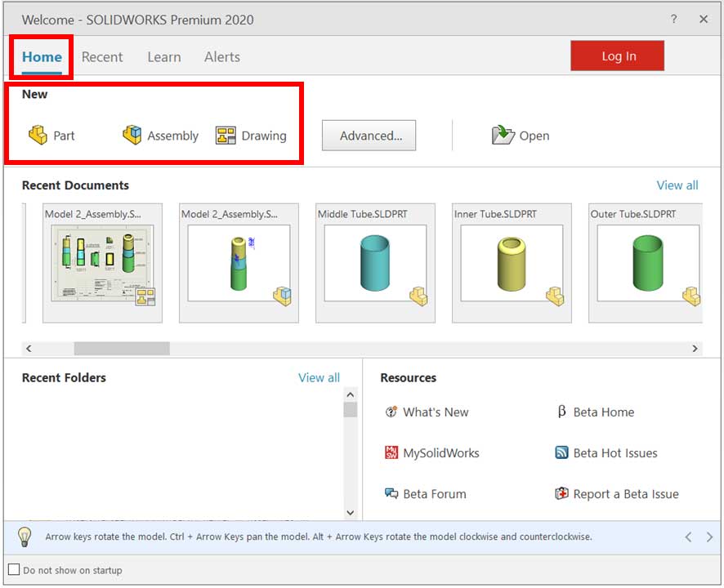Screen dimensions: 724x588
Task: Click recent documents scroll left arrow
Action: click(x=29, y=349)
